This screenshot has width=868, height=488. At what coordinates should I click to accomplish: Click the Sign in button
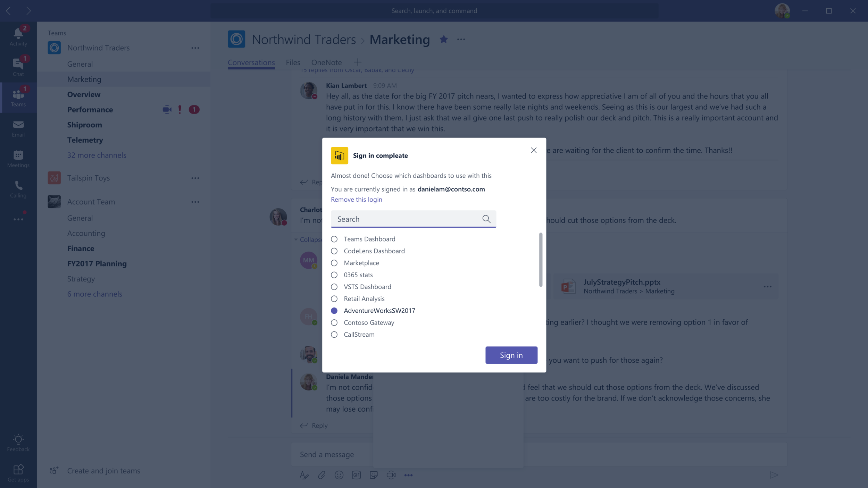(511, 355)
